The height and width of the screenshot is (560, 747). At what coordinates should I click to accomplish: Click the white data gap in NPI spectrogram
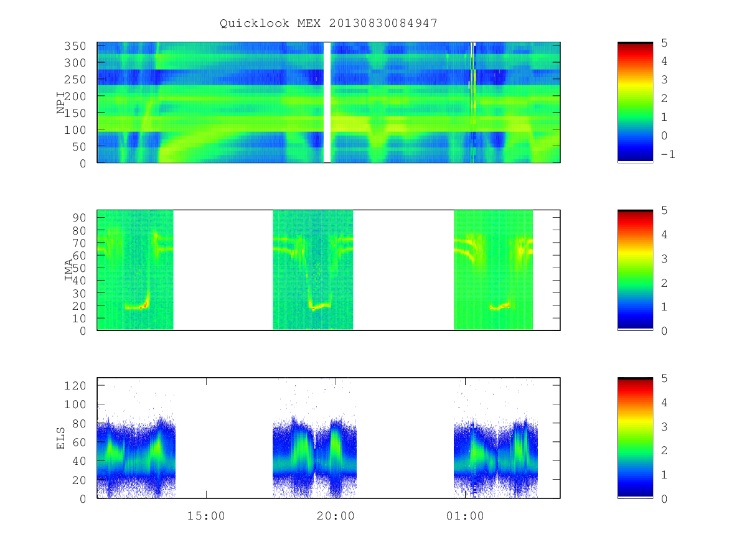327,102
